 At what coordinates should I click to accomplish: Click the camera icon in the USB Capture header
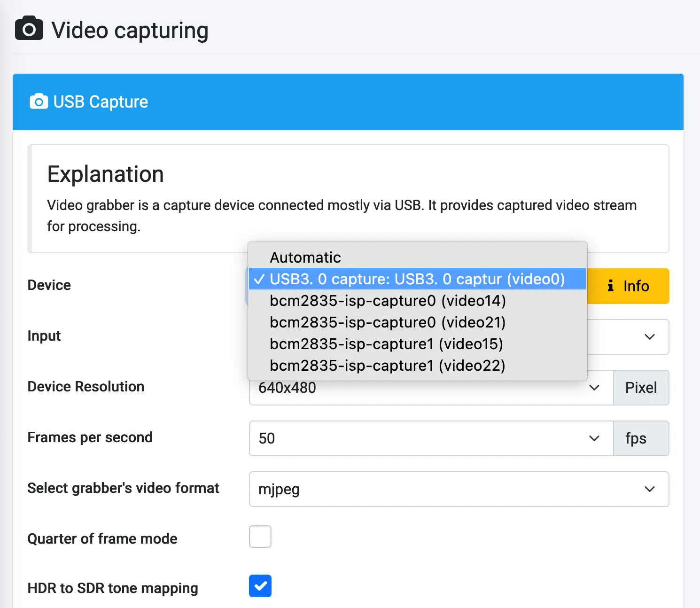38,101
